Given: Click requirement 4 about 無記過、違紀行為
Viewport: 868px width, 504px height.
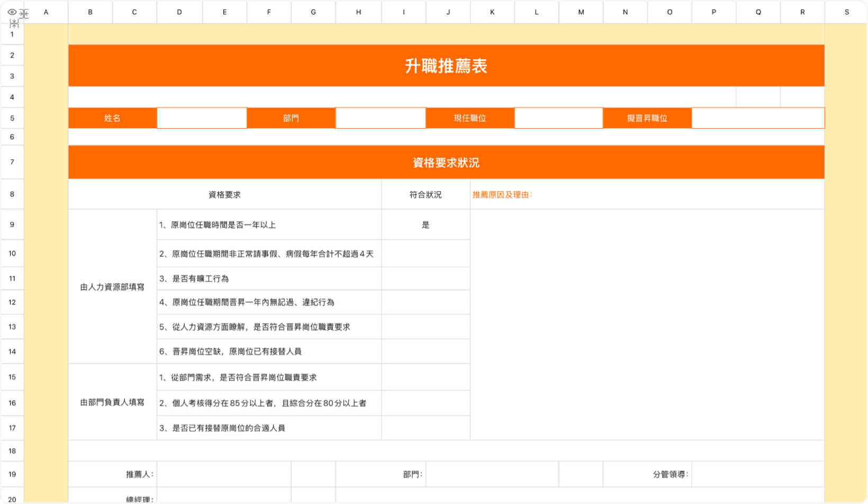Looking at the screenshot, I should pyautogui.click(x=269, y=302).
